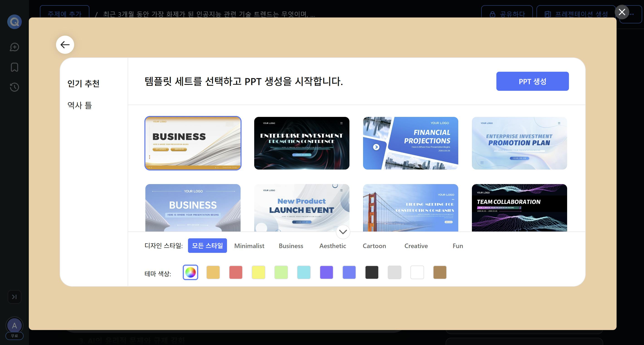Expand more templates with chevron down
This screenshot has width=644, height=345.
pyautogui.click(x=343, y=232)
